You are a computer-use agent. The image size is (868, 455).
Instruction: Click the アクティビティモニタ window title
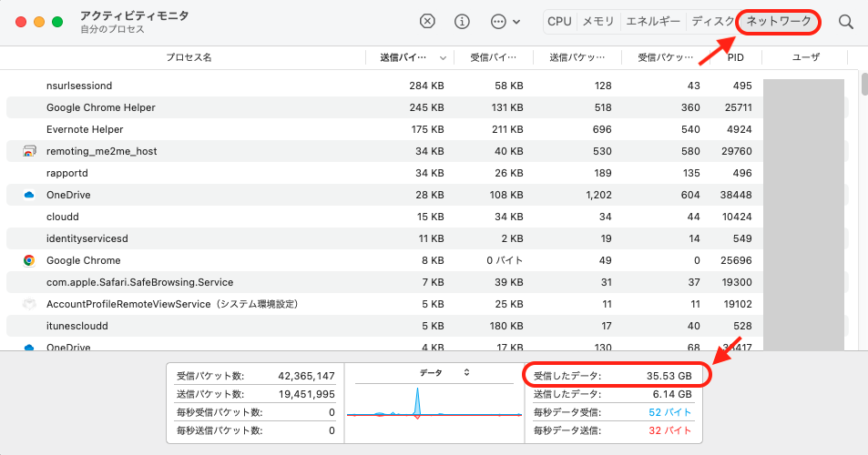pyautogui.click(x=135, y=16)
